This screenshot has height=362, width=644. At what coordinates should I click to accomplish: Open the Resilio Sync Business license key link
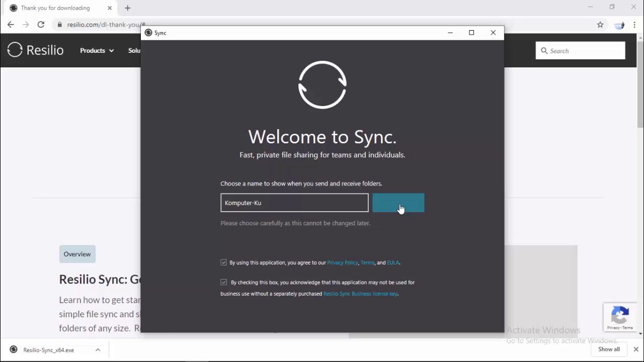[x=360, y=294]
